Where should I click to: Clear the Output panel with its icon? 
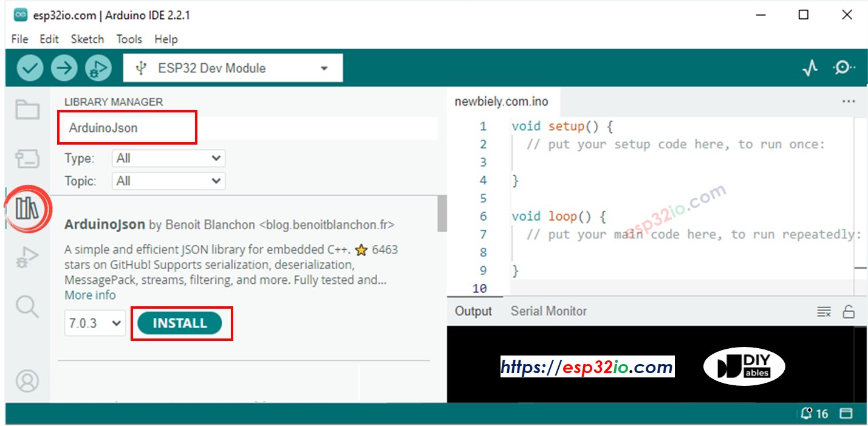coord(824,311)
